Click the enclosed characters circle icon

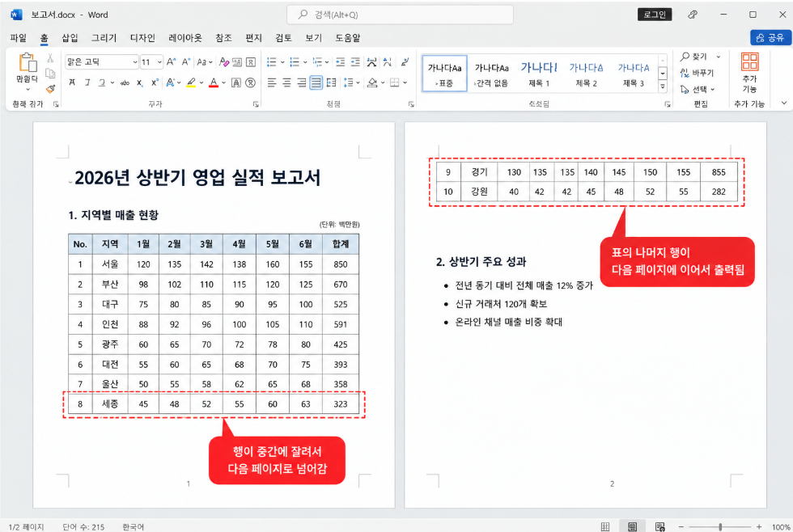tap(250, 82)
